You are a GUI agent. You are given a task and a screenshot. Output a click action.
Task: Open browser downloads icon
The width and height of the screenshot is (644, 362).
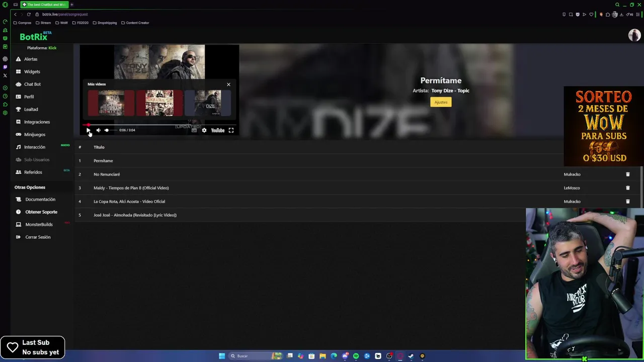coord(622,15)
